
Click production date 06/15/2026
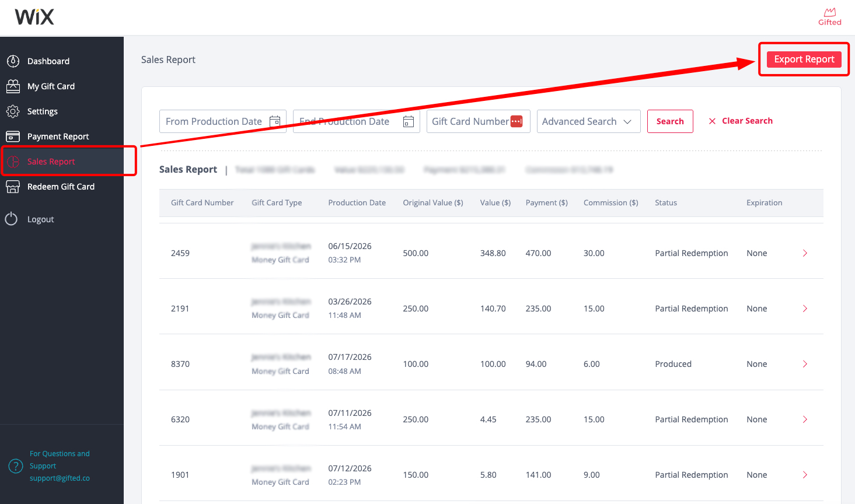[350, 246]
